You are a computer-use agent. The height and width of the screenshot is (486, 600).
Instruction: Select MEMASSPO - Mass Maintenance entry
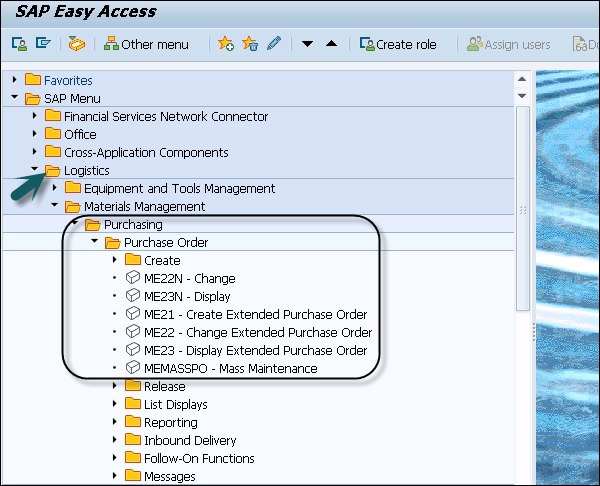(230, 369)
